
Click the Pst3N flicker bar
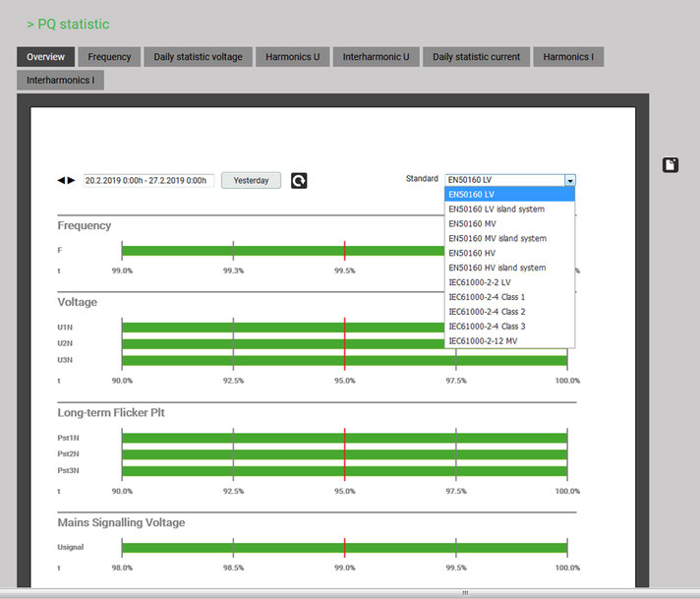(345, 471)
